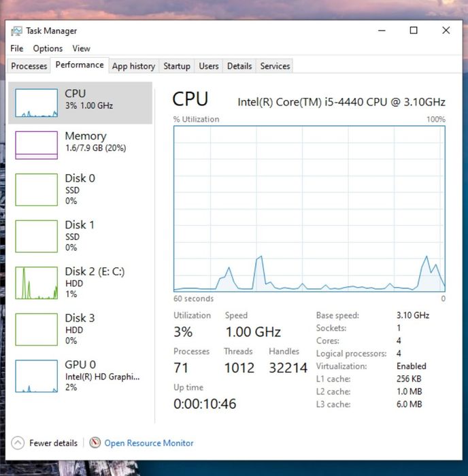The image size is (468, 476).
Task: Click the L2 cache value 1.0 MB
Action: pyautogui.click(x=409, y=392)
